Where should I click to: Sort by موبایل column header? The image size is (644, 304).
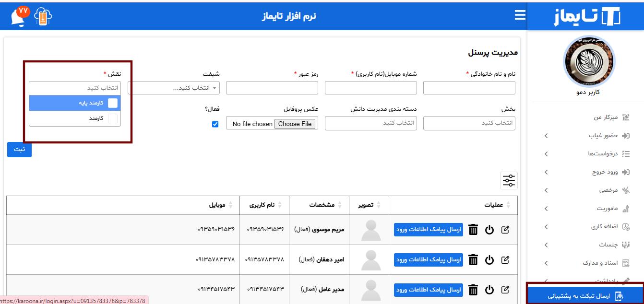coord(123,205)
